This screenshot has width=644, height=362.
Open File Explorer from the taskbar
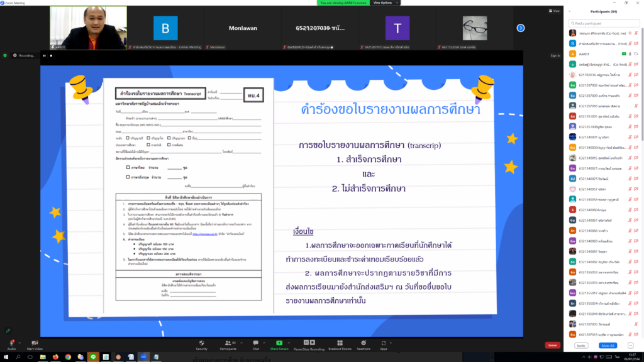(x=43, y=357)
